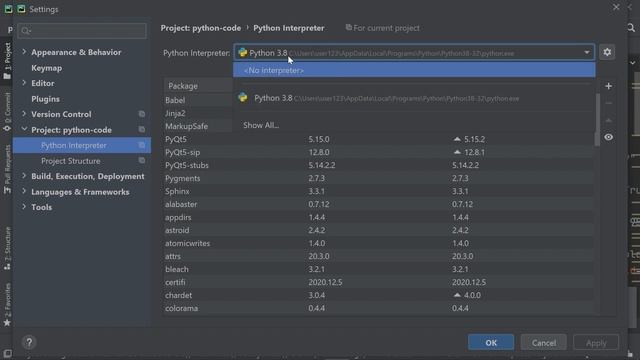The height and width of the screenshot is (360, 640).
Task: Open help with the question mark button
Action: pos(29,342)
